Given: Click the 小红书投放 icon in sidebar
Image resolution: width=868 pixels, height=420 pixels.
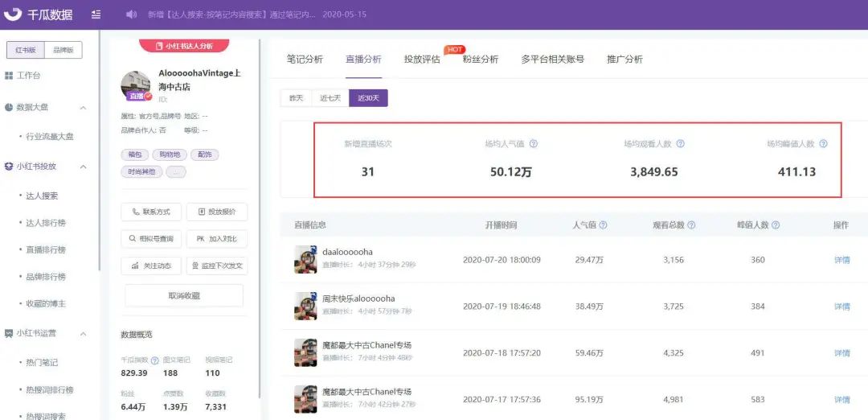Looking at the screenshot, I should click(x=9, y=167).
